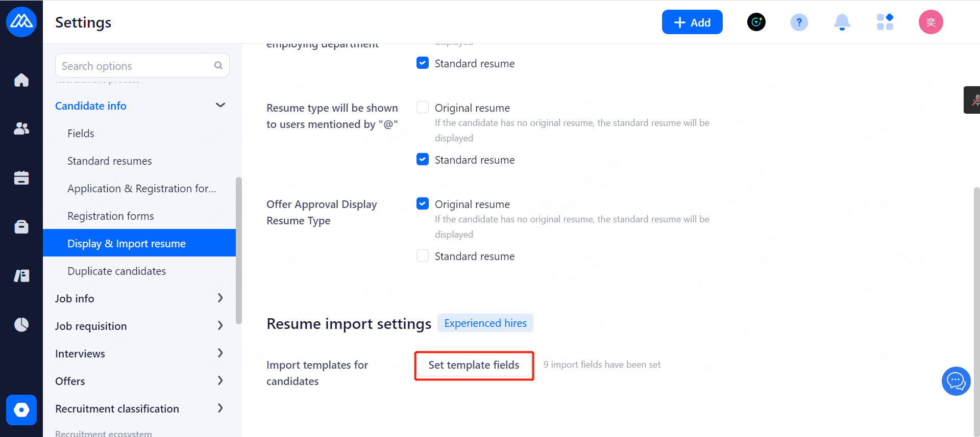
Task: Click the Search options input field
Action: coord(135,66)
